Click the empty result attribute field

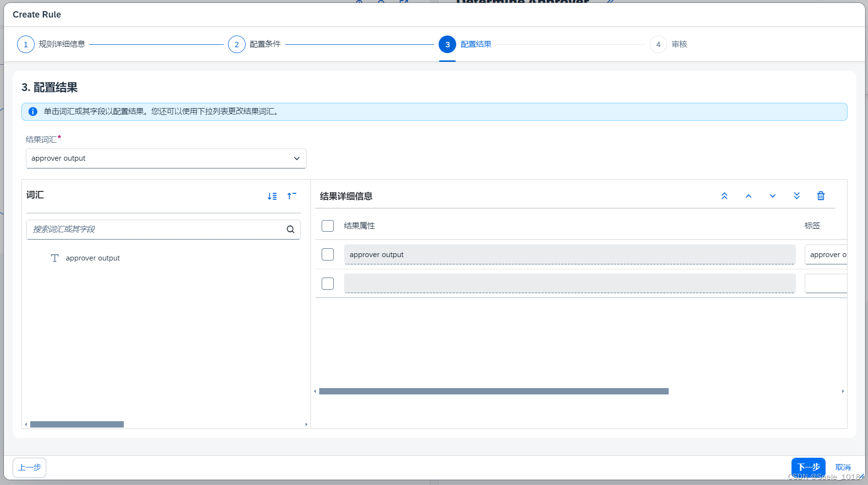coord(570,283)
